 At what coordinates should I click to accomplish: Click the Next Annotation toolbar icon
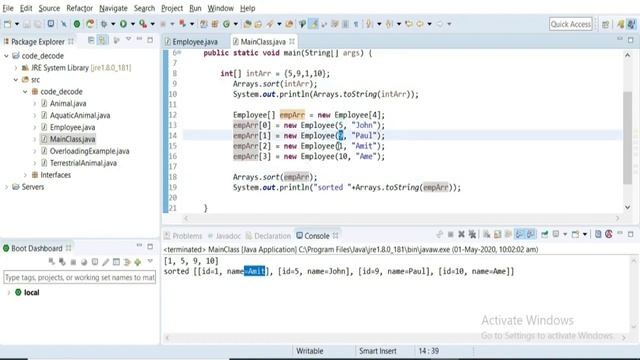(369, 24)
